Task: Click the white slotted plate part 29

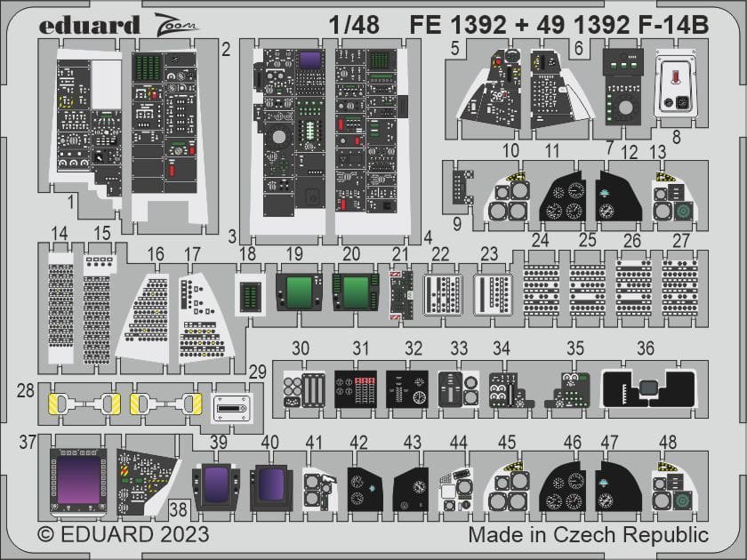Action: [x=230, y=409]
